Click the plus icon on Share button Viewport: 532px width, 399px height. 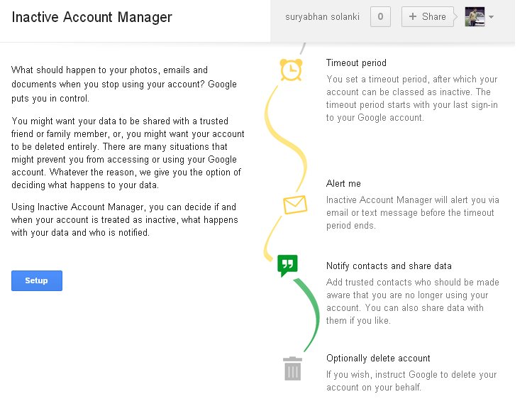point(413,16)
